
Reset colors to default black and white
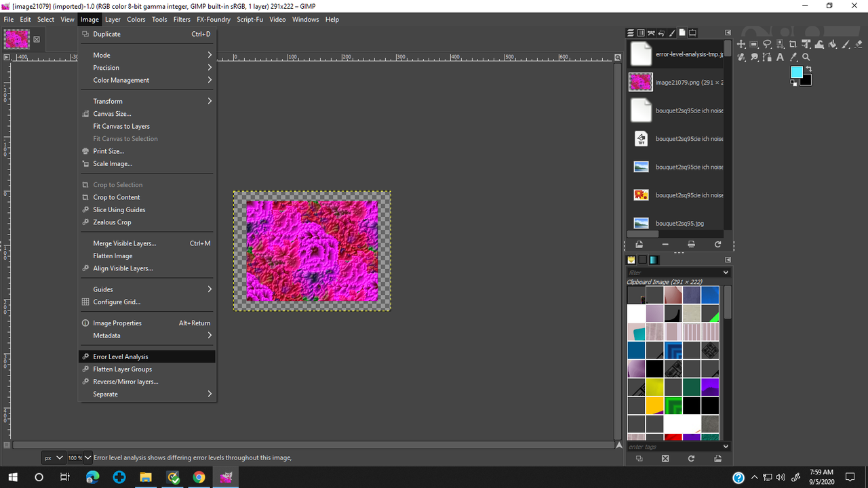click(793, 83)
